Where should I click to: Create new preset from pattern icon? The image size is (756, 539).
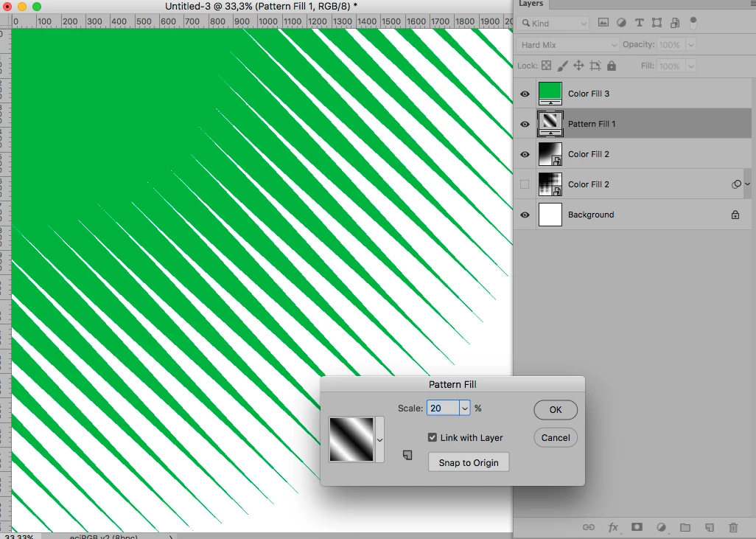pyautogui.click(x=407, y=455)
